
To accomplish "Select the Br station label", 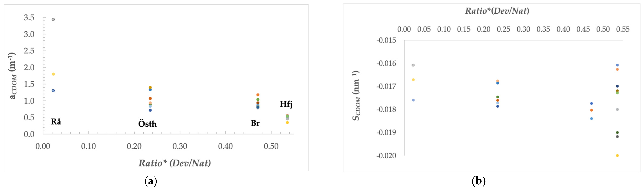I will click(255, 123).
